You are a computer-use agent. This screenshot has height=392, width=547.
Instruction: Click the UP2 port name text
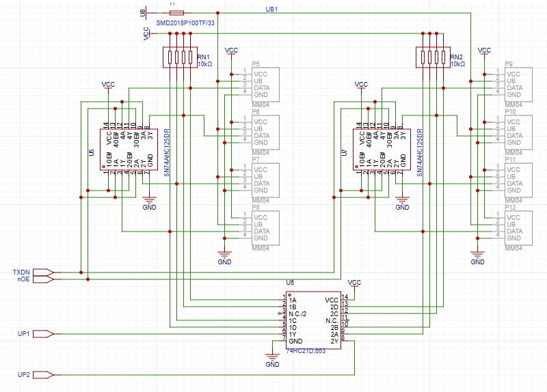click(x=24, y=375)
